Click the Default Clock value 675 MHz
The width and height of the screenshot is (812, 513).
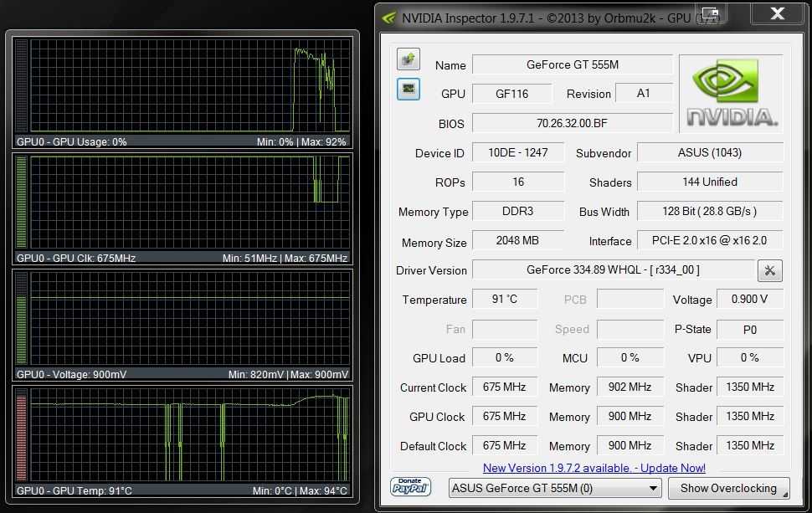click(x=505, y=446)
